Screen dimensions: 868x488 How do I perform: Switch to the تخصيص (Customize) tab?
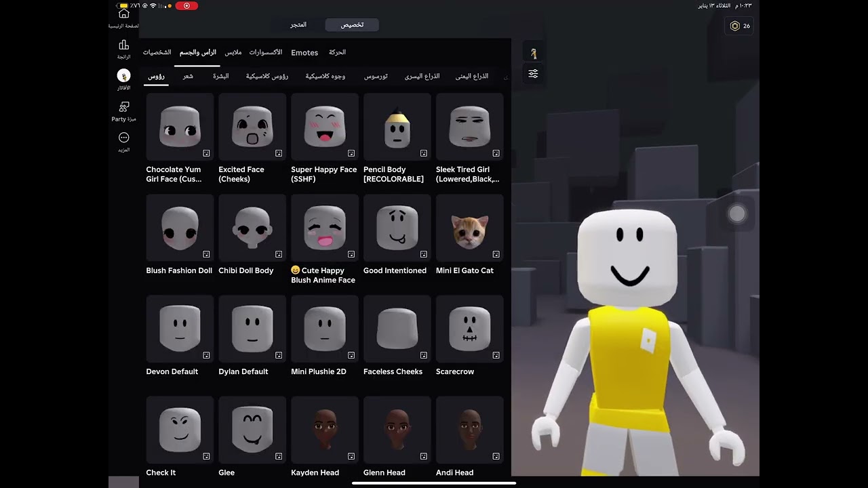click(x=352, y=24)
